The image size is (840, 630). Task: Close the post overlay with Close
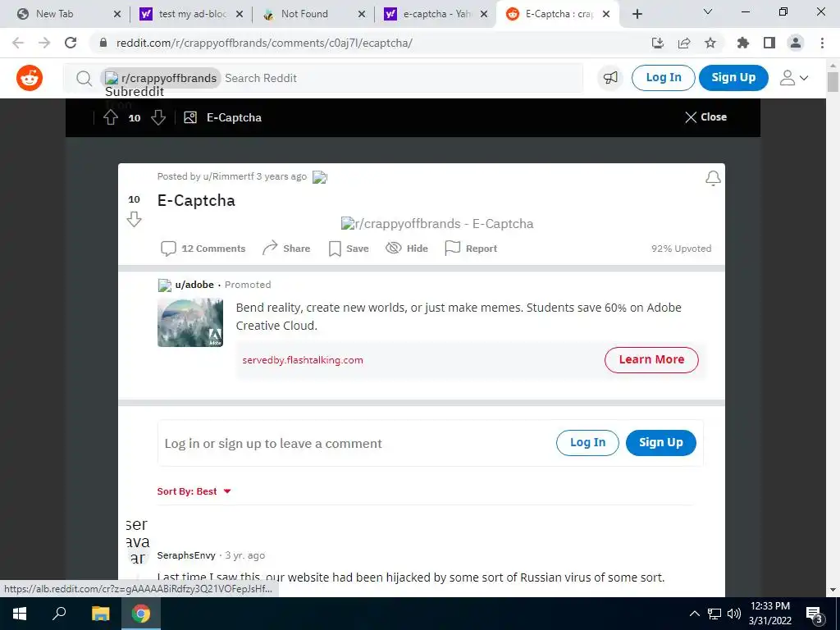click(705, 116)
